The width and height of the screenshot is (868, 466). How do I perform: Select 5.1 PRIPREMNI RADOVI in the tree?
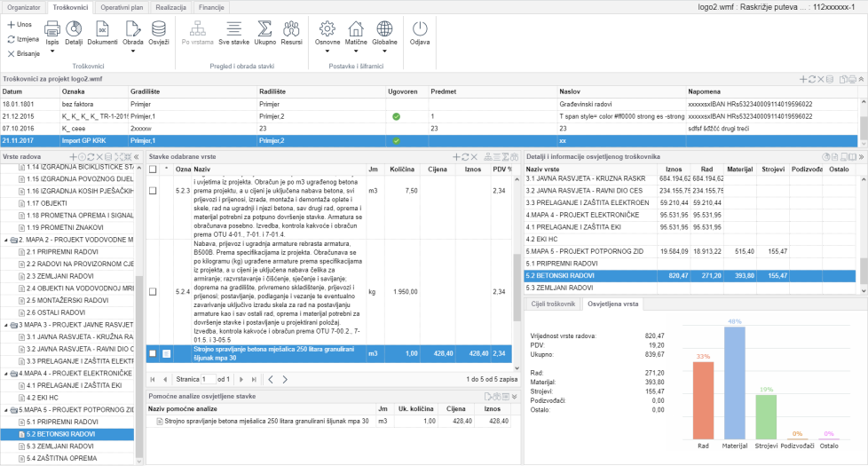[x=62, y=422]
